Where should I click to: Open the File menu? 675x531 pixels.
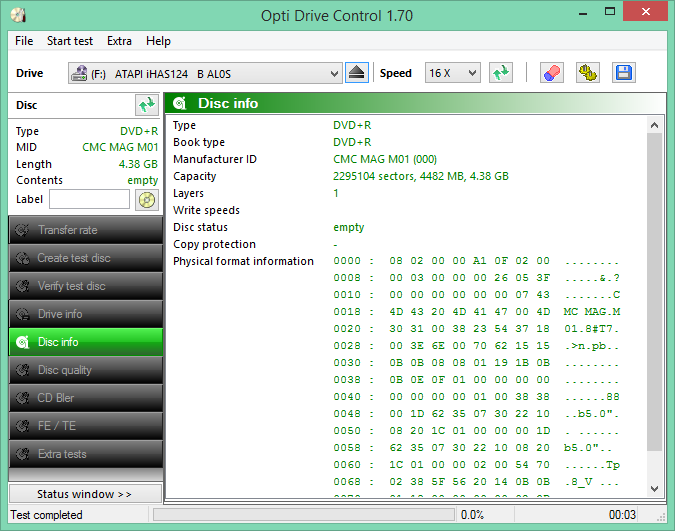(24, 41)
